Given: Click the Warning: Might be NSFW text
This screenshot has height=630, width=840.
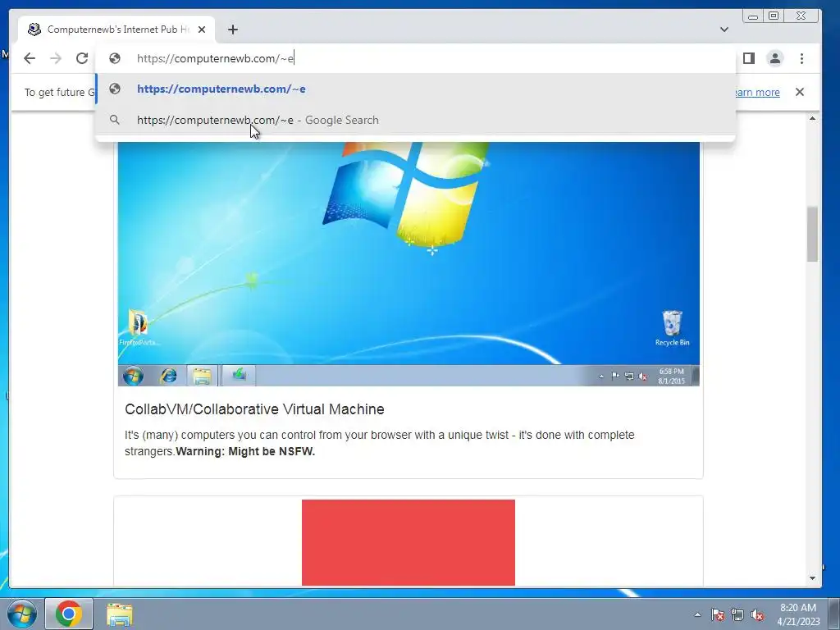Looking at the screenshot, I should point(245,452).
